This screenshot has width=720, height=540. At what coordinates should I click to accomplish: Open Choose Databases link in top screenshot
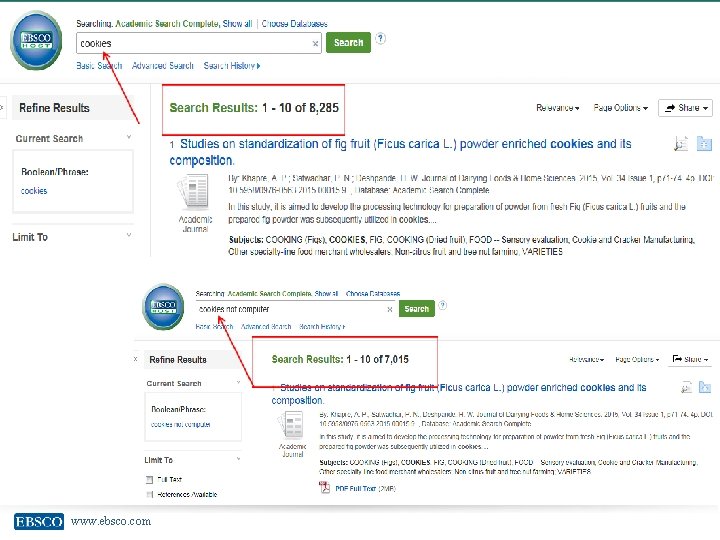pyautogui.click(x=294, y=23)
